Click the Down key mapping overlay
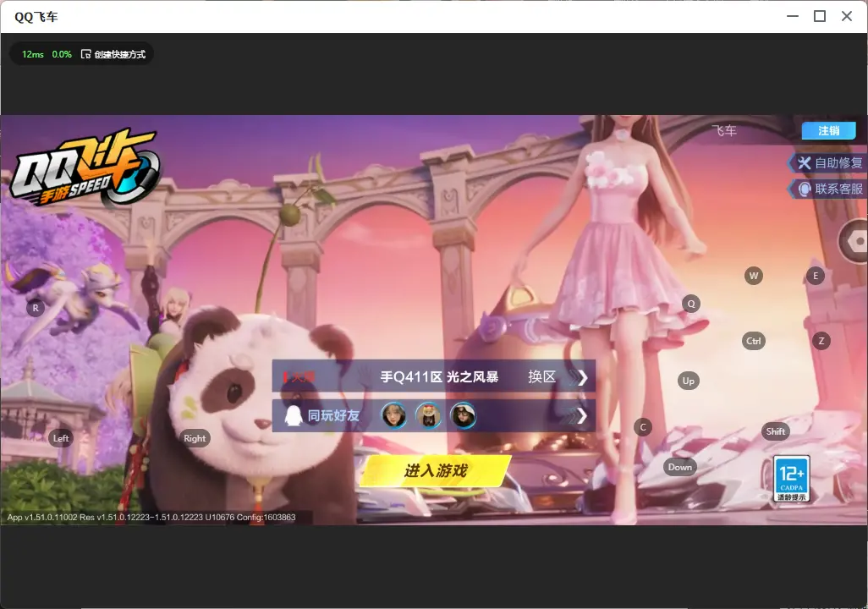The image size is (868, 609). [x=680, y=467]
